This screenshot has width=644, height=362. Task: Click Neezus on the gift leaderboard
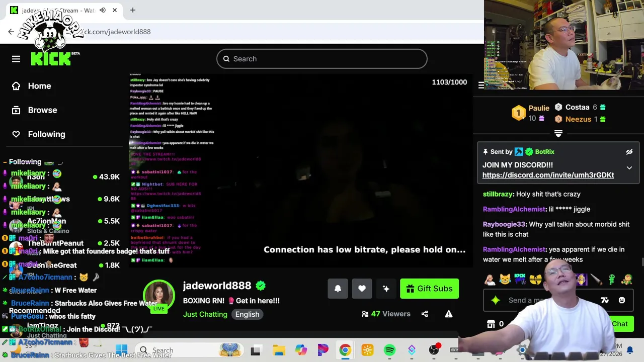tap(578, 119)
